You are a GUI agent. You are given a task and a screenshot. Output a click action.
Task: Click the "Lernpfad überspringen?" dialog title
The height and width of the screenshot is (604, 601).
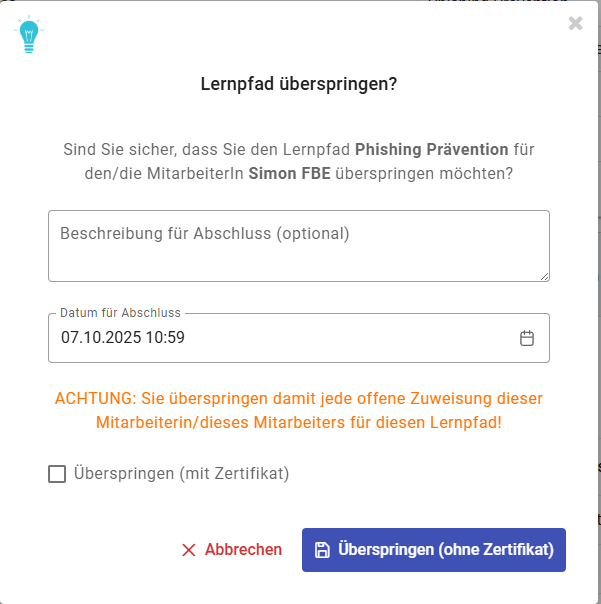tap(299, 84)
